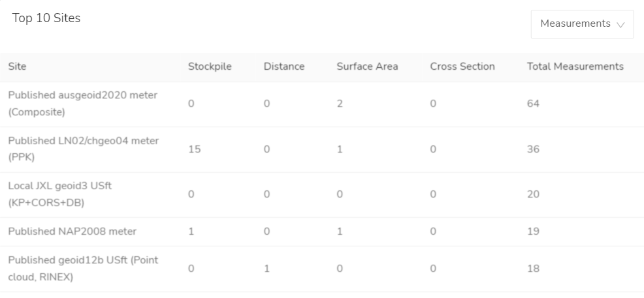Click total measurements value 64
644x298 pixels.
coord(533,104)
